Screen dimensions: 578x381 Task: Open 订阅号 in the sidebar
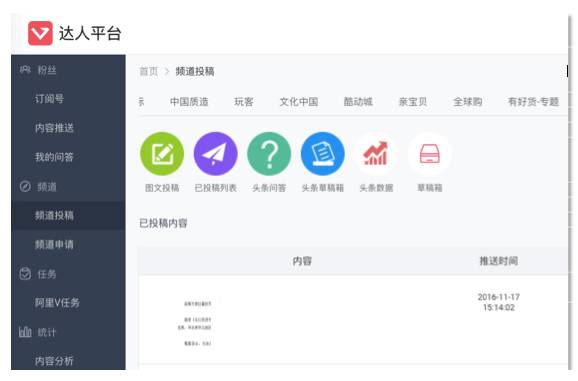[x=49, y=99]
